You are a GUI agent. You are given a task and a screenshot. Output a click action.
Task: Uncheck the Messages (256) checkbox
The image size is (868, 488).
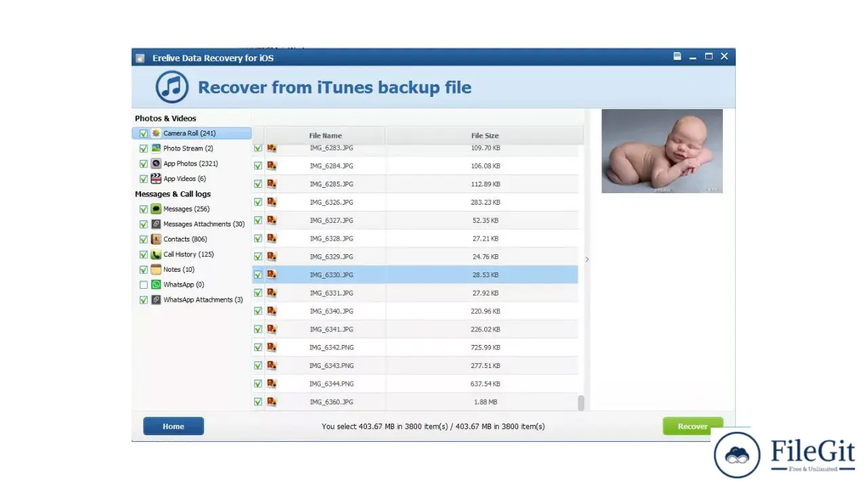click(x=143, y=209)
